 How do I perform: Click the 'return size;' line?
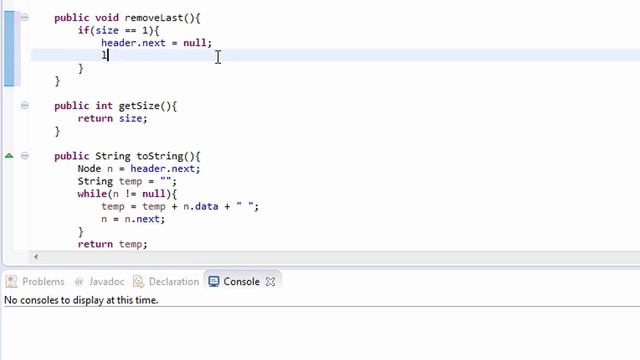pos(112,118)
